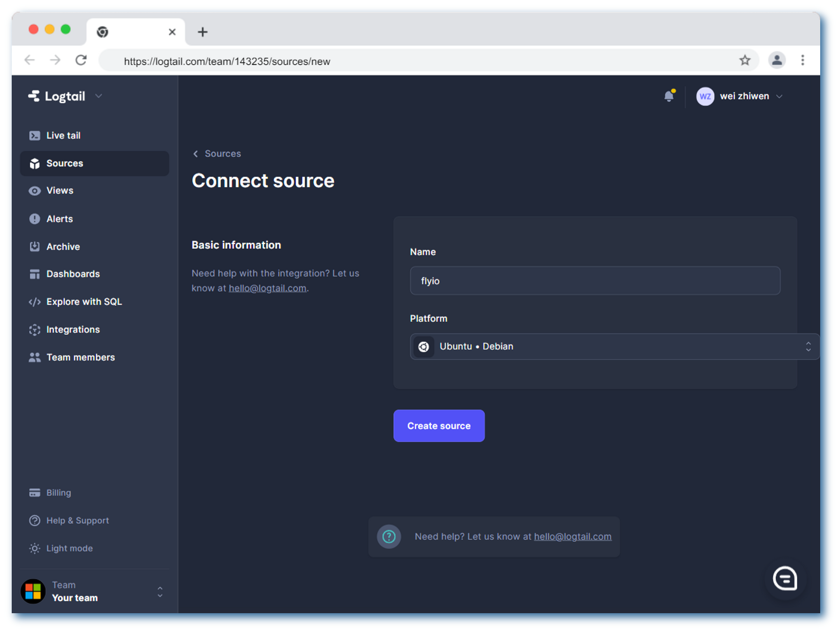Image resolution: width=840 pixels, height=633 pixels.
Task: Open the Platform dropdown Ubuntu • Debian
Action: pos(614,346)
